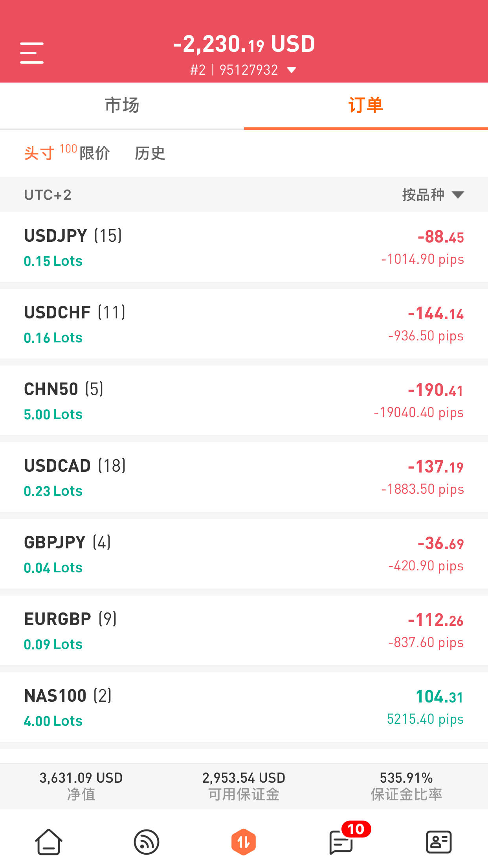
Task: Expand the USDJPY position group
Action: [244, 247]
